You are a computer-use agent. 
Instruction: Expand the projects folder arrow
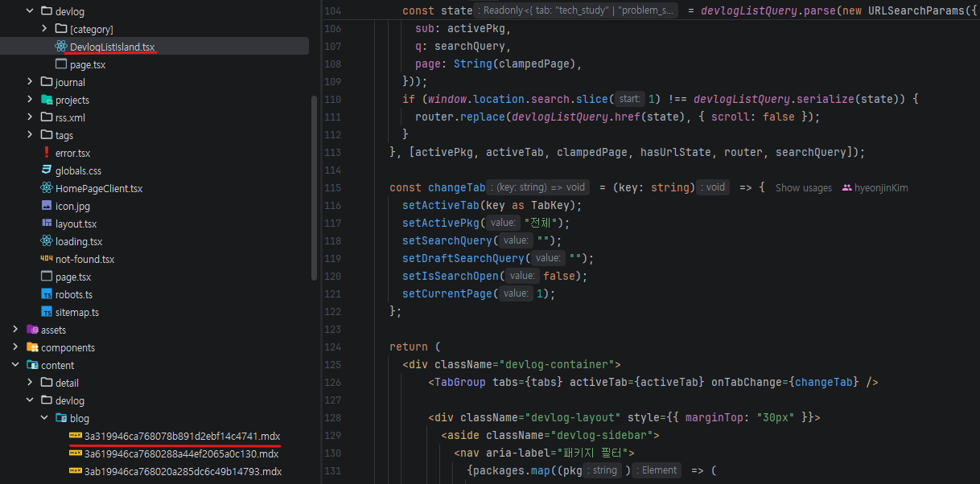click(x=30, y=100)
